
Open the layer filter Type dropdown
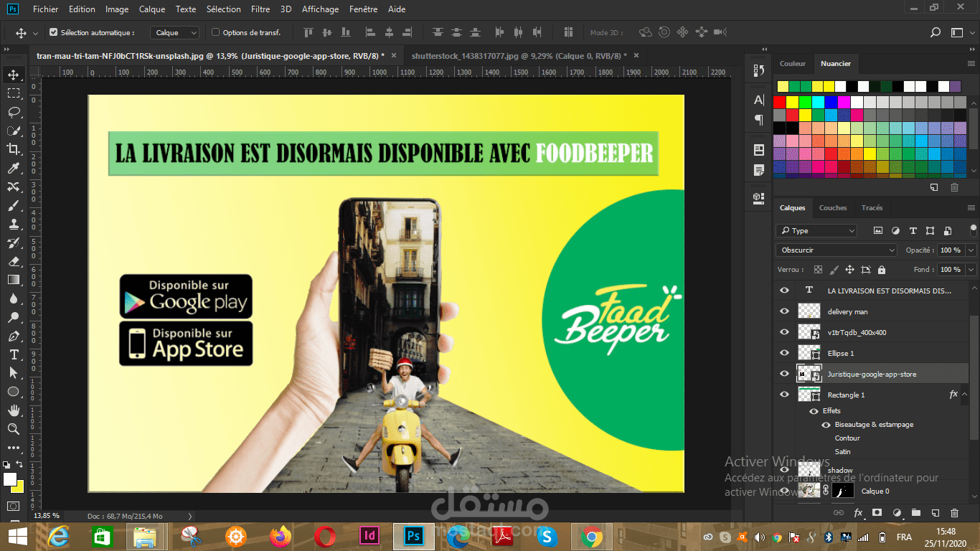817,231
